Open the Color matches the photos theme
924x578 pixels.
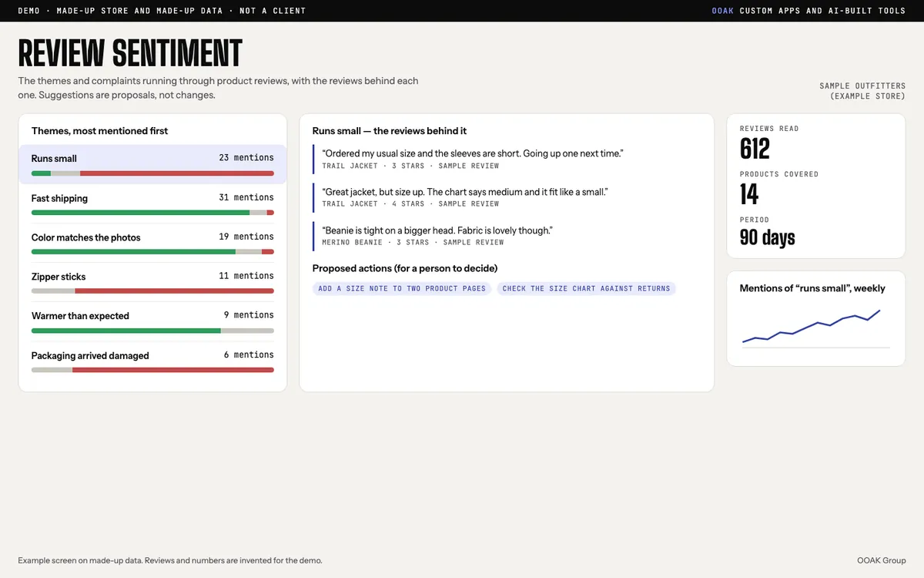click(152, 243)
